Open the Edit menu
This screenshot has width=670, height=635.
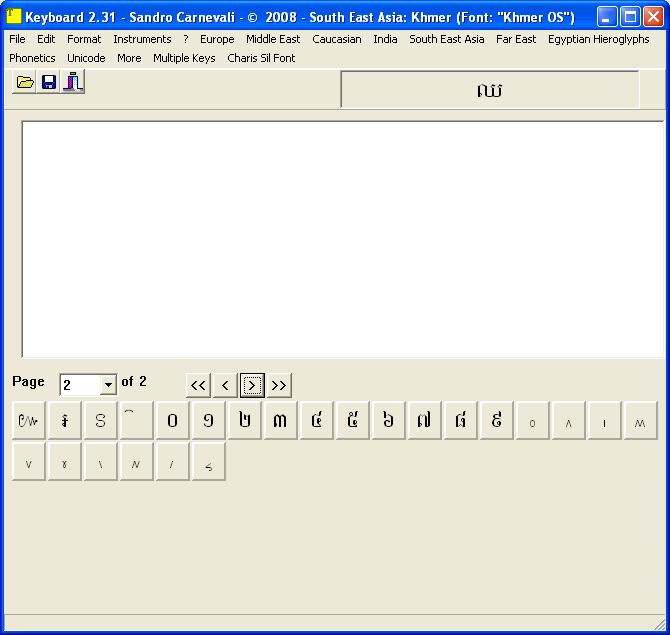pos(46,39)
